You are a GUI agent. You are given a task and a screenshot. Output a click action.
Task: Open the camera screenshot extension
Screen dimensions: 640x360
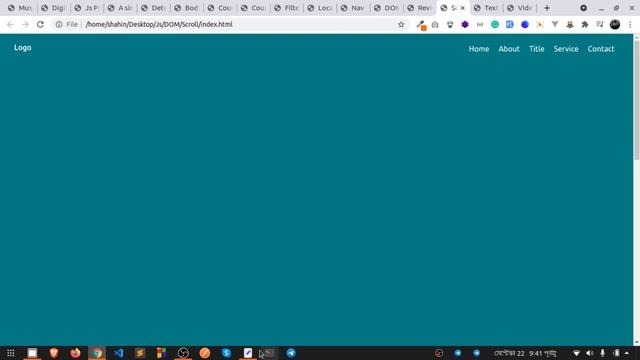coord(435,25)
